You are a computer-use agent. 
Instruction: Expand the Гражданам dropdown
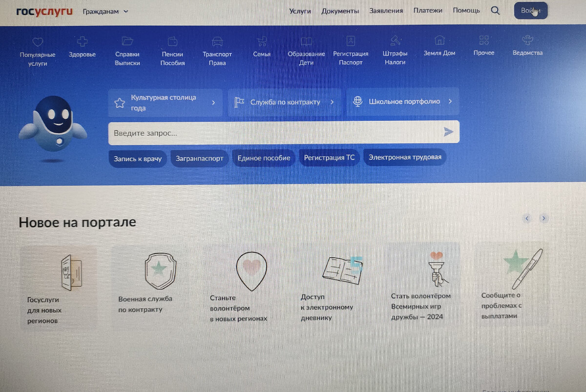click(105, 11)
